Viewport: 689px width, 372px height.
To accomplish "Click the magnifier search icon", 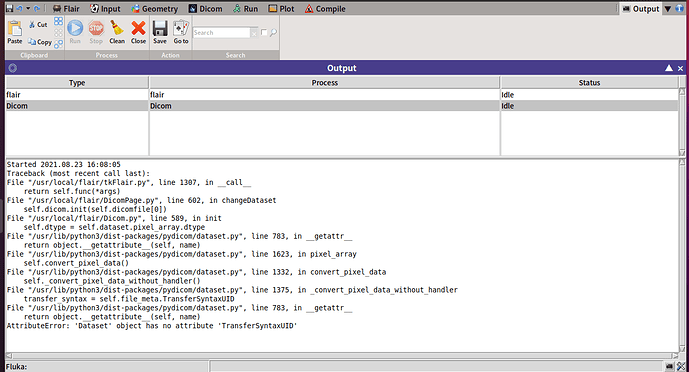I will point(273,33).
